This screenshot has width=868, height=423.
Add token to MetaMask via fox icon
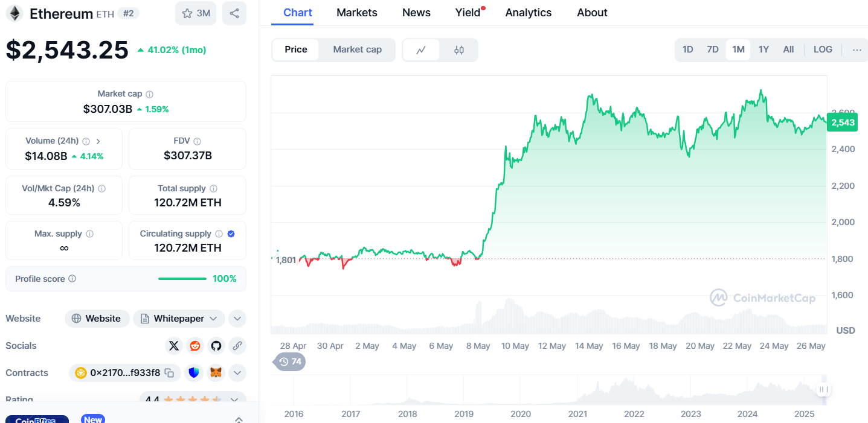(216, 373)
